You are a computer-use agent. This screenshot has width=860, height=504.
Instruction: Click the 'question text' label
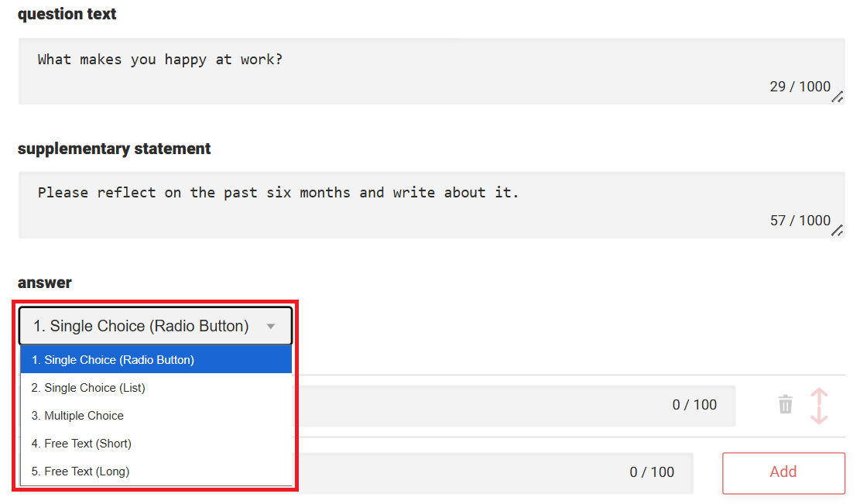point(67,15)
